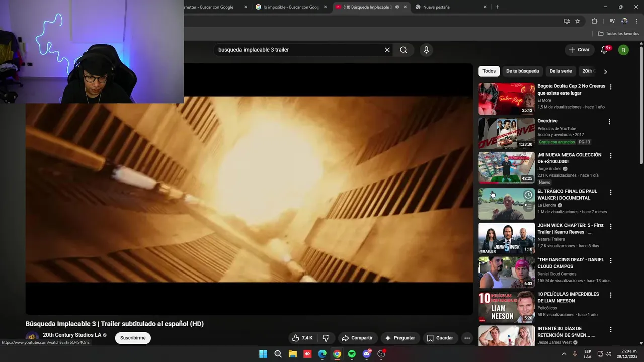Viewport: 644px width, 362px height.
Task: Open 10 Películas Imperdibles de Liam Neeson title
Action: point(568,297)
